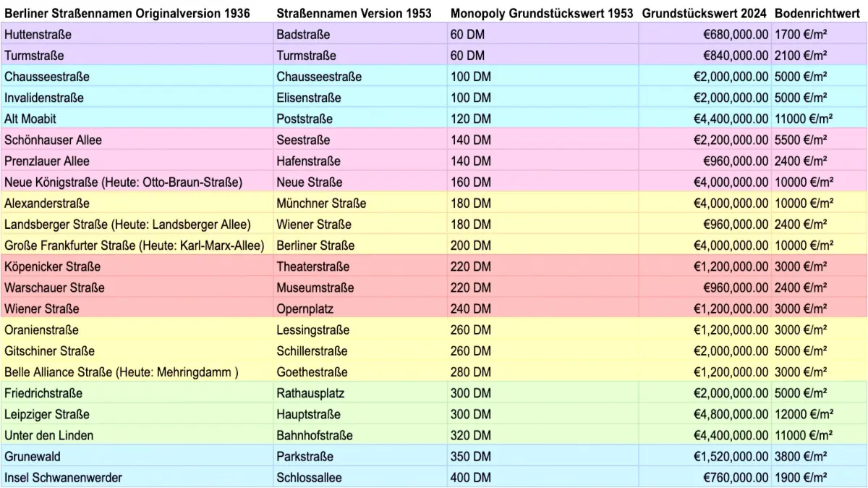
Task: Select the 'Neue Königstraße (Heute: Otto-Braun-Straße)' cell
Action: 123,182
